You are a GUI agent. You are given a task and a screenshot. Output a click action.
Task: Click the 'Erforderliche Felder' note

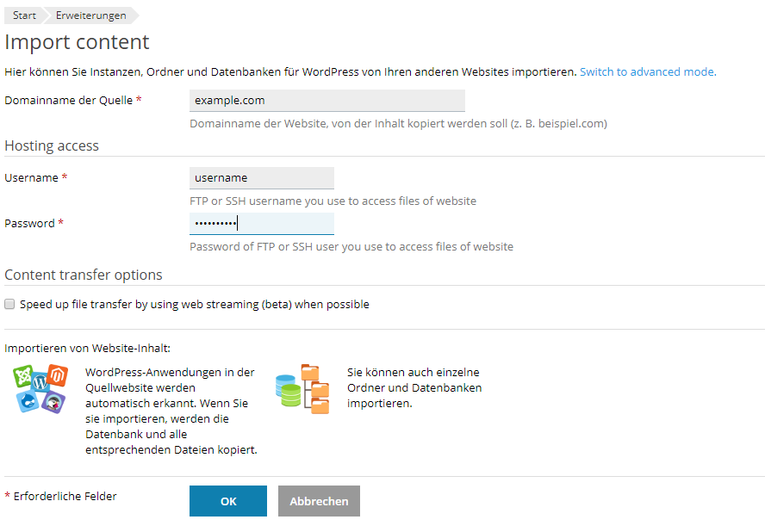click(65, 497)
